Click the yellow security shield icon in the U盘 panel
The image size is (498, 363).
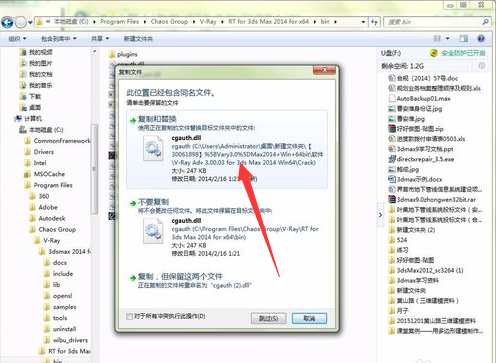[x=433, y=53]
